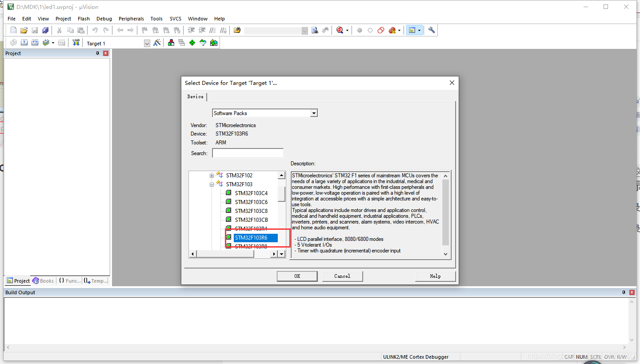Click the device Search input field
Screen dimensions: 640x364
pos(248,153)
